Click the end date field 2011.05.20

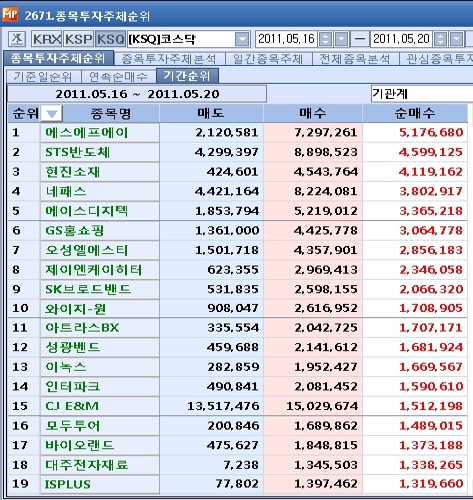click(x=402, y=39)
